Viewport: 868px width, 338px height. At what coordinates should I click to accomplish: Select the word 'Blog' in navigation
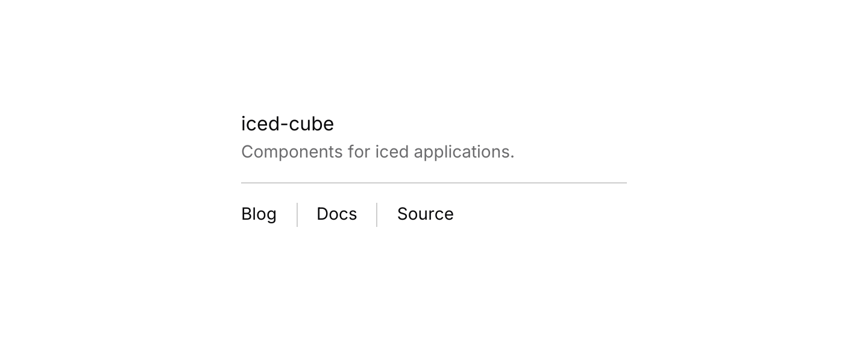click(259, 214)
